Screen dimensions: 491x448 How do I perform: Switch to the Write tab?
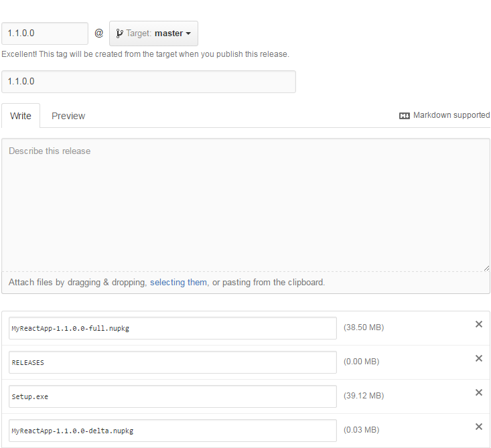pyautogui.click(x=21, y=116)
